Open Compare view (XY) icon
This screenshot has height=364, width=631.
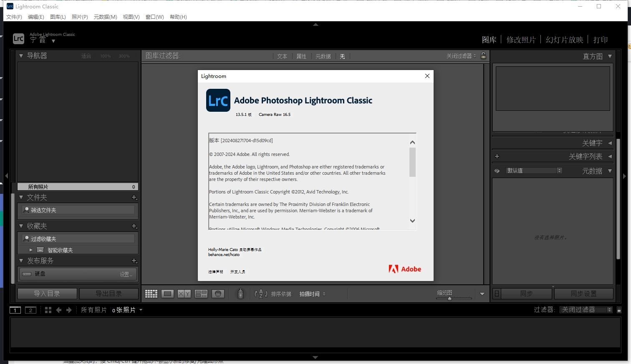coord(184,294)
